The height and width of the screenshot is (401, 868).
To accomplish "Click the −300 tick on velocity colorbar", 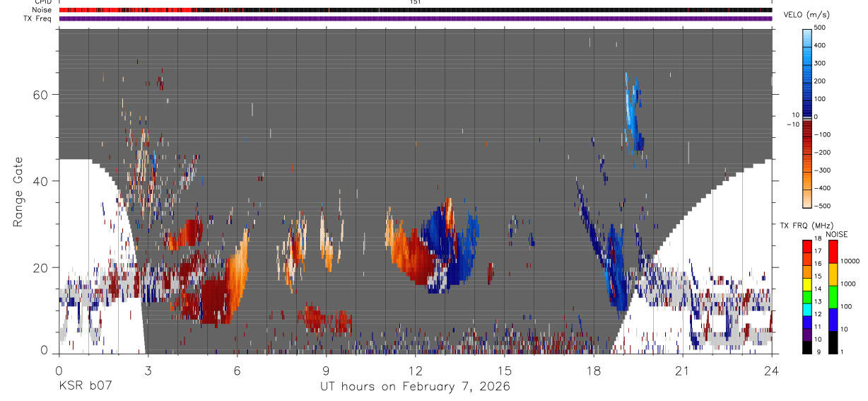I will pos(823,170).
